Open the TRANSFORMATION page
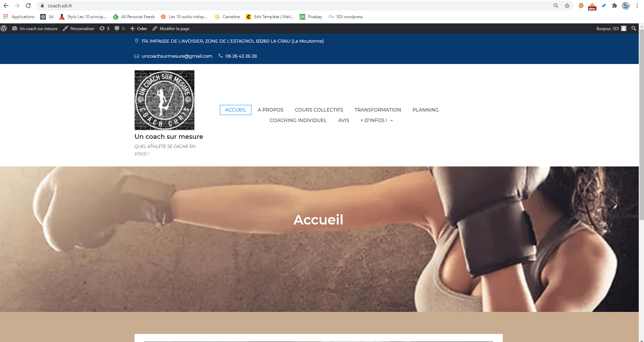Viewport: 644px width, 342px height. point(378,110)
